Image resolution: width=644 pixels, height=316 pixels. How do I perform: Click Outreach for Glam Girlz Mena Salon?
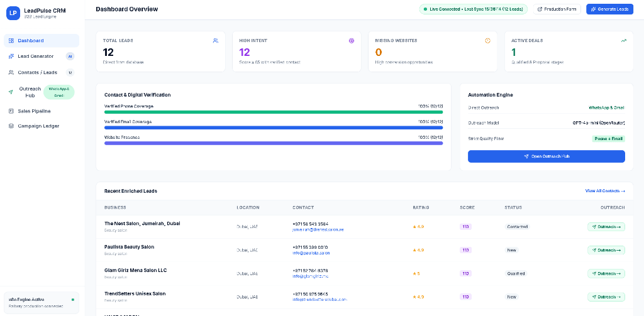[606, 273]
